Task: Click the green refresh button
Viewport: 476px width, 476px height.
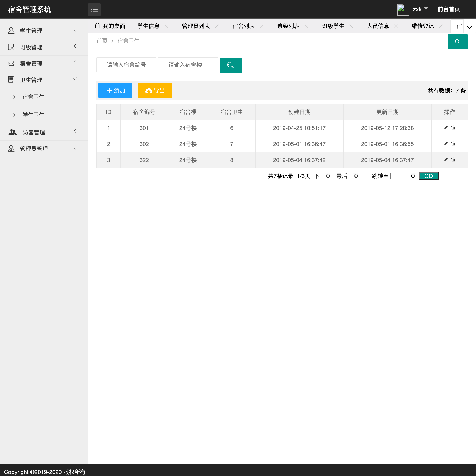Action: click(x=457, y=41)
